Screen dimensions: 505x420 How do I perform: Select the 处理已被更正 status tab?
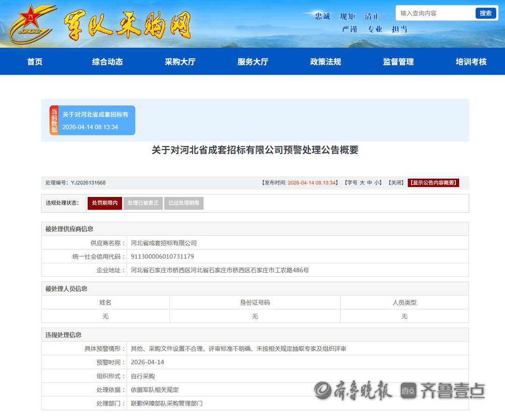click(x=143, y=203)
